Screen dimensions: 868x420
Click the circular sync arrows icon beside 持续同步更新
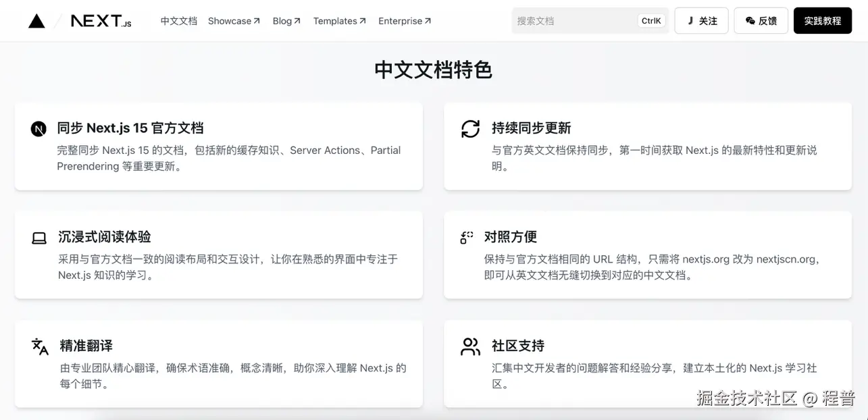470,128
